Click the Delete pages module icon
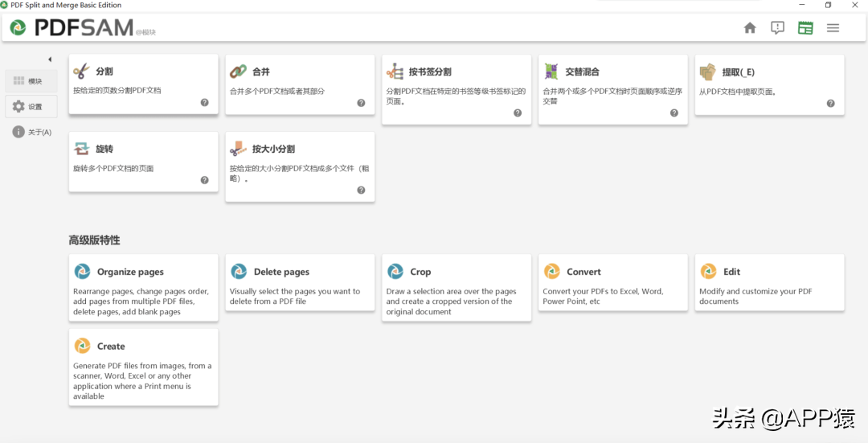The image size is (868, 443). pos(239,271)
